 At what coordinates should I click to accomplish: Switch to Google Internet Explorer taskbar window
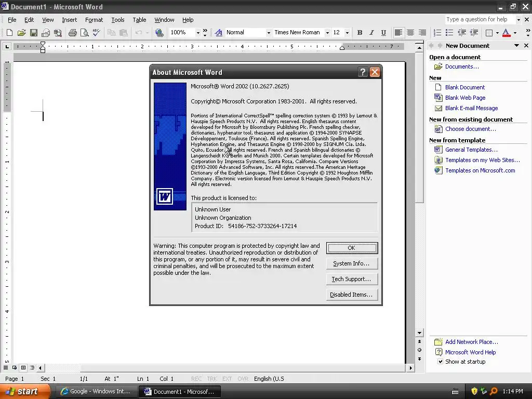(x=96, y=392)
